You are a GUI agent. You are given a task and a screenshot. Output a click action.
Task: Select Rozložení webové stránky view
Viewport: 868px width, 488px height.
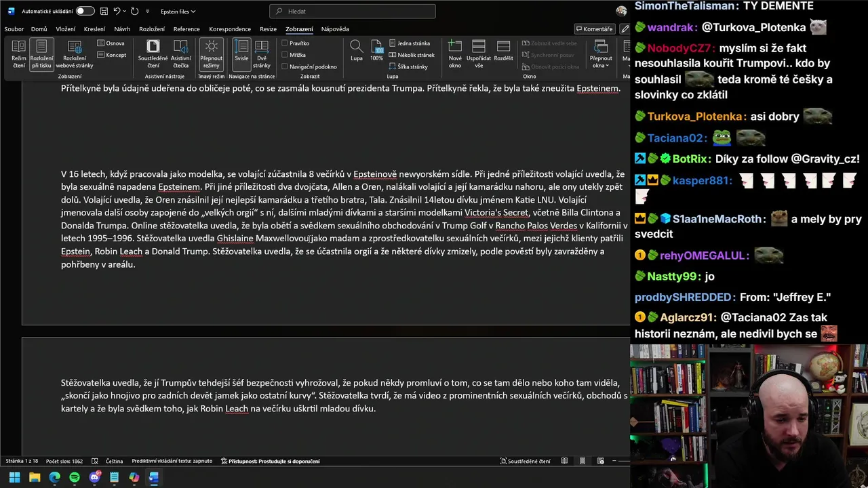click(x=75, y=54)
